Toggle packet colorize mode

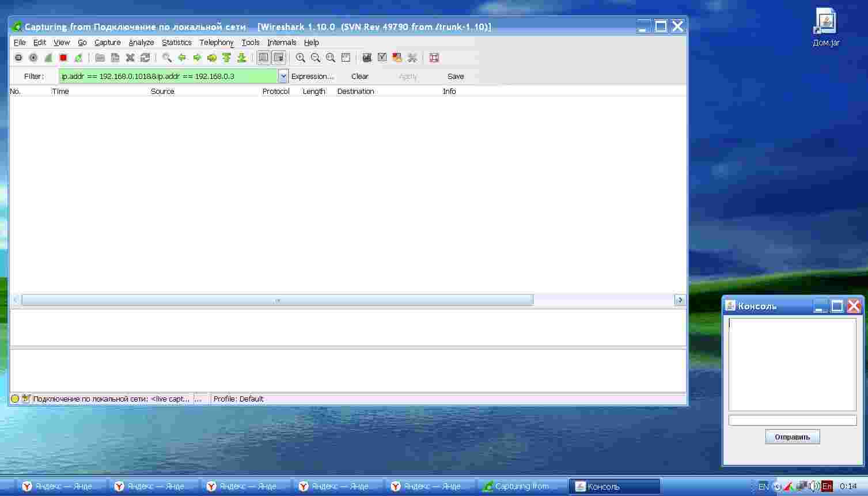click(x=263, y=58)
